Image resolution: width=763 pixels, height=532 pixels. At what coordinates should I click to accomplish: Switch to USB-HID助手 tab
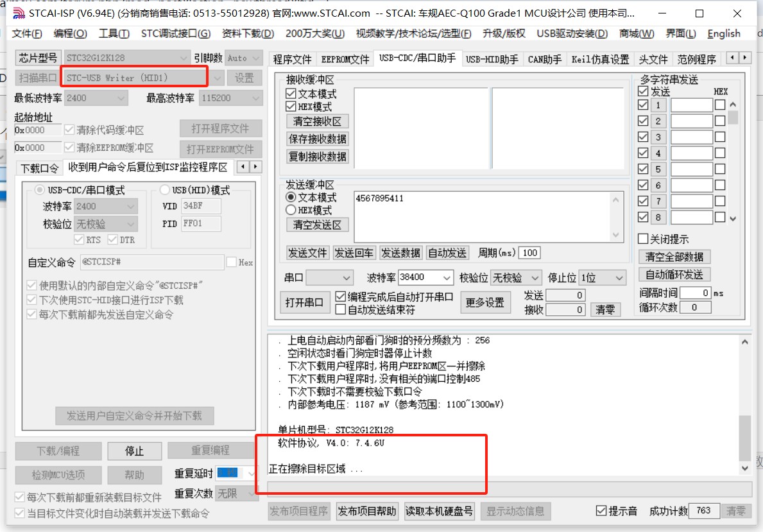pyautogui.click(x=492, y=60)
